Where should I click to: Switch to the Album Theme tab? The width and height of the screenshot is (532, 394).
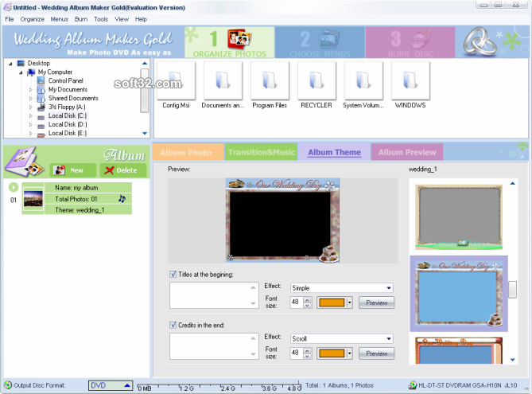pos(334,152)
